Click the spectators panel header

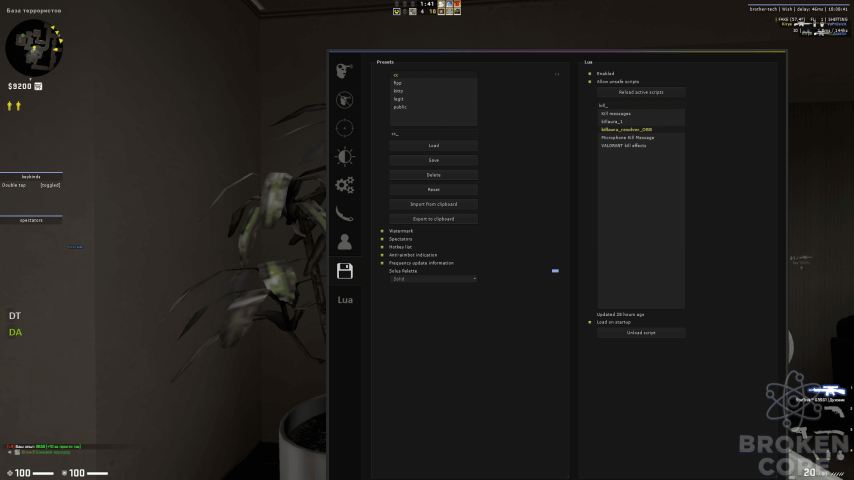click(31, 220)
